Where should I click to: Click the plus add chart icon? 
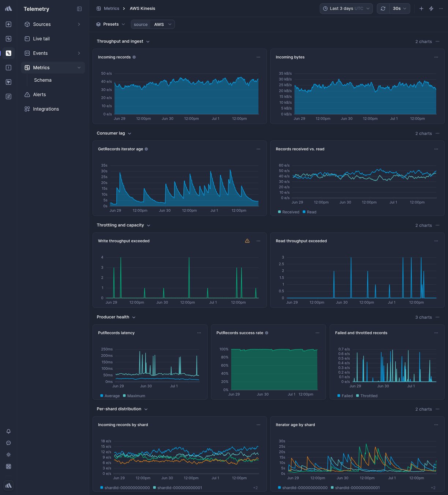(x=421, y=8)
